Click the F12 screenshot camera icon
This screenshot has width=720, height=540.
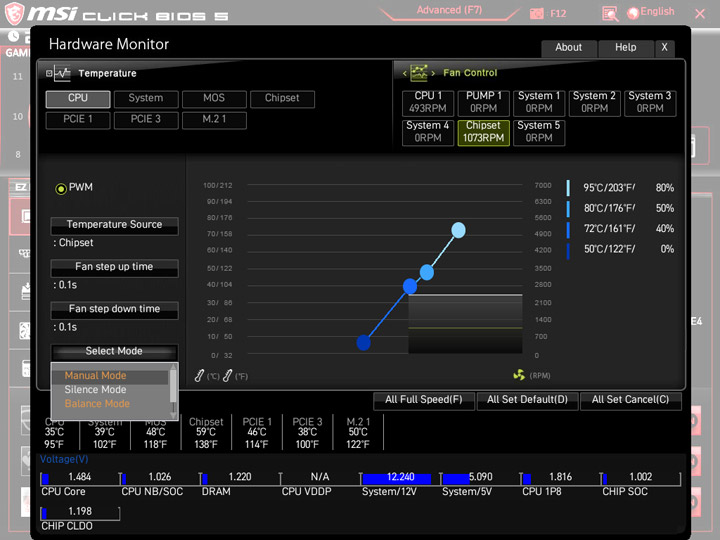click(x=536, y=14)
